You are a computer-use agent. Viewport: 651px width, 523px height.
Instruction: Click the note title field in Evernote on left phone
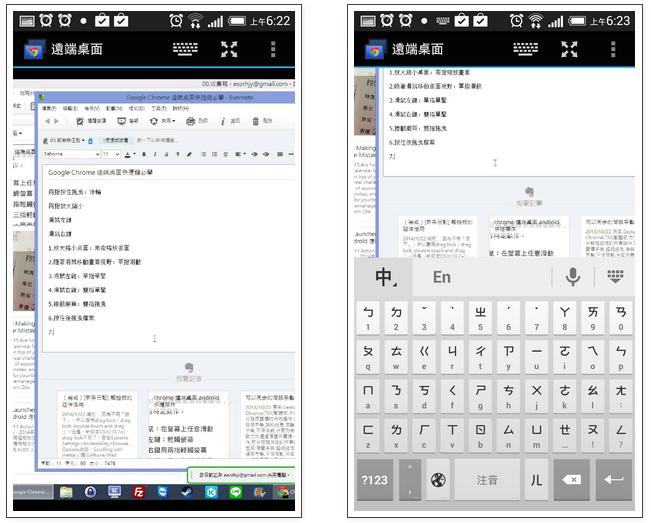pyautogui.click(x=169, y=172)
